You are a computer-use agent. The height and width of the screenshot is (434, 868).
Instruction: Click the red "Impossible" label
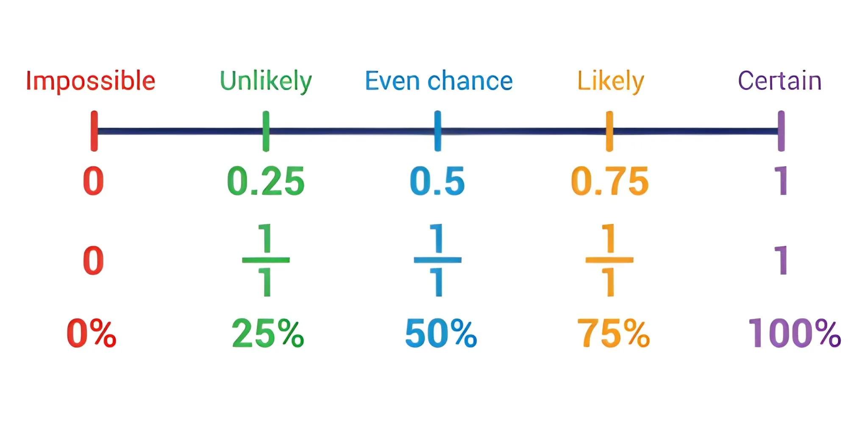[90, 81]
